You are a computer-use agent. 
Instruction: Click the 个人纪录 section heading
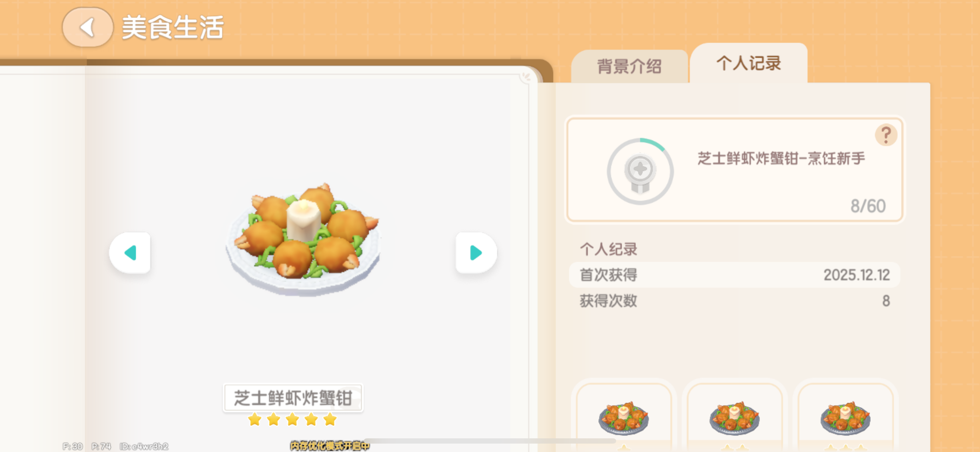coord(608,249)
